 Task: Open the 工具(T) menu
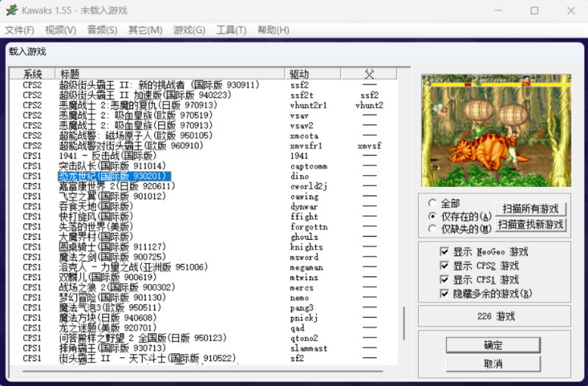[x=231, y=30]
